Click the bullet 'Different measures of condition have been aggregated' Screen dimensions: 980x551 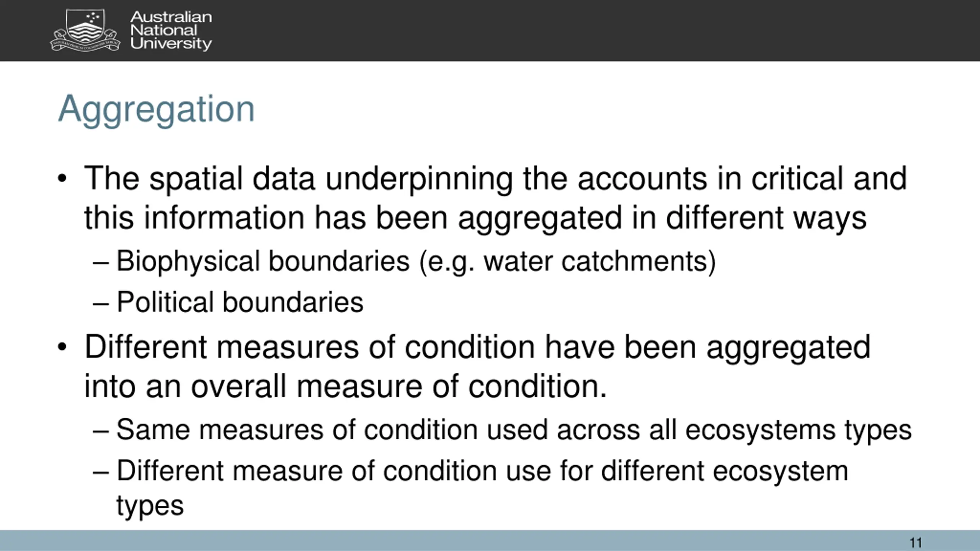[477, 347]
